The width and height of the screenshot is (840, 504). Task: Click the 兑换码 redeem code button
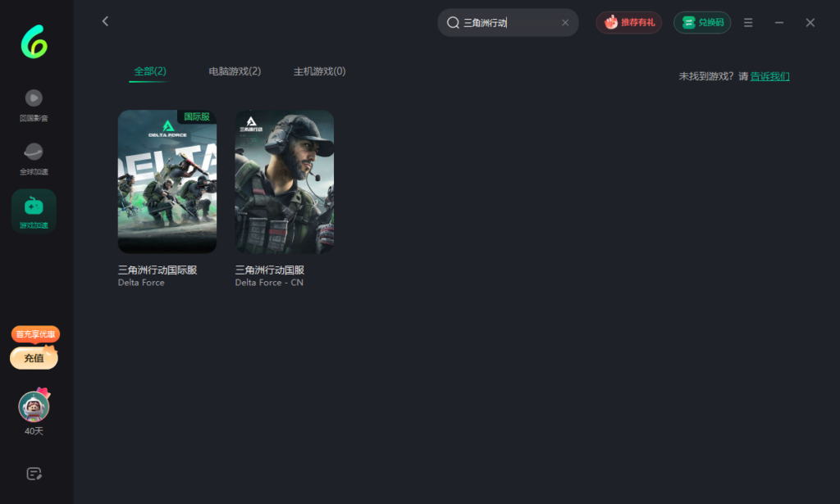point(702,23)
